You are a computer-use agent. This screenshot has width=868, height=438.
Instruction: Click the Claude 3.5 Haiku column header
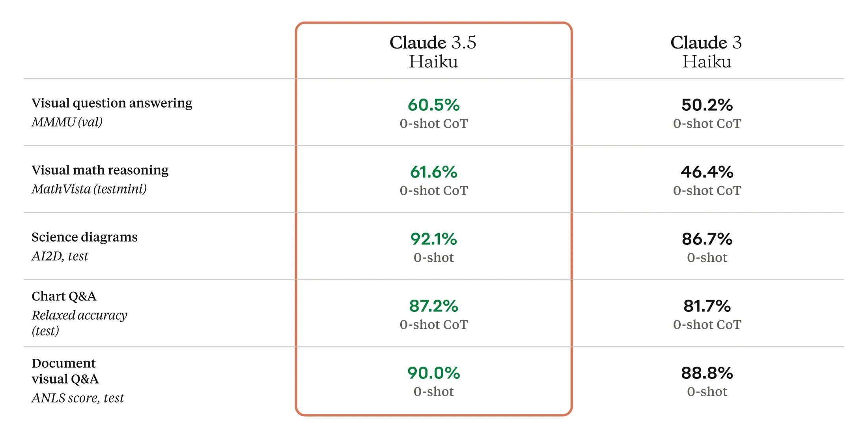tap(433, 52)
